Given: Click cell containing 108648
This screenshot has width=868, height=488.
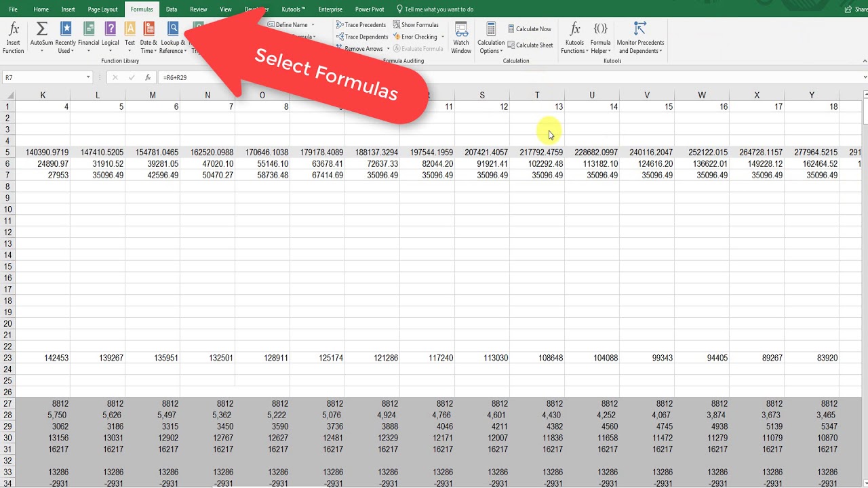Looking at the screenshot, I should pyautogui.click(x=537, y=358).
